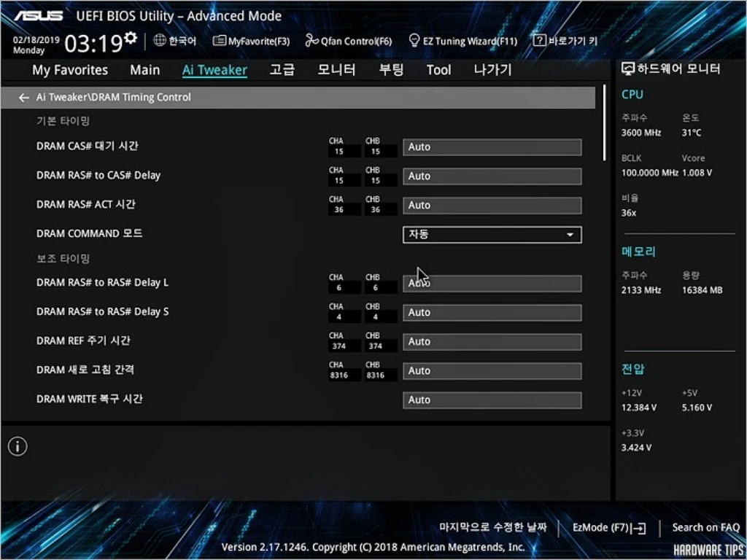Click the DRAM WRITE 복구 시간 label
The image size is (747, 560).
click(x=89, y=399)
